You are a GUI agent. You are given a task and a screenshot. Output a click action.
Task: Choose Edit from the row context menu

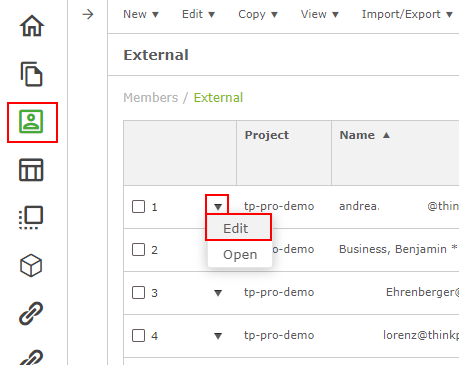[239, 228]
